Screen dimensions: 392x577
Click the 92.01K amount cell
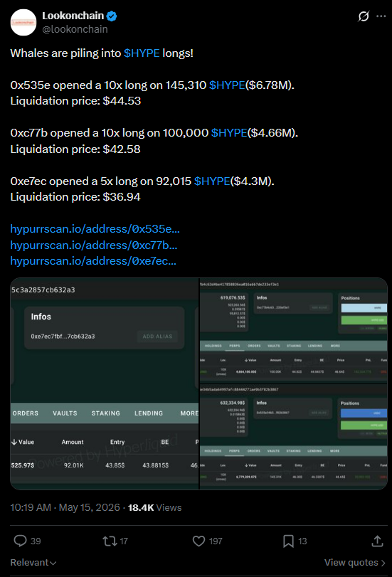coord(73,465)
